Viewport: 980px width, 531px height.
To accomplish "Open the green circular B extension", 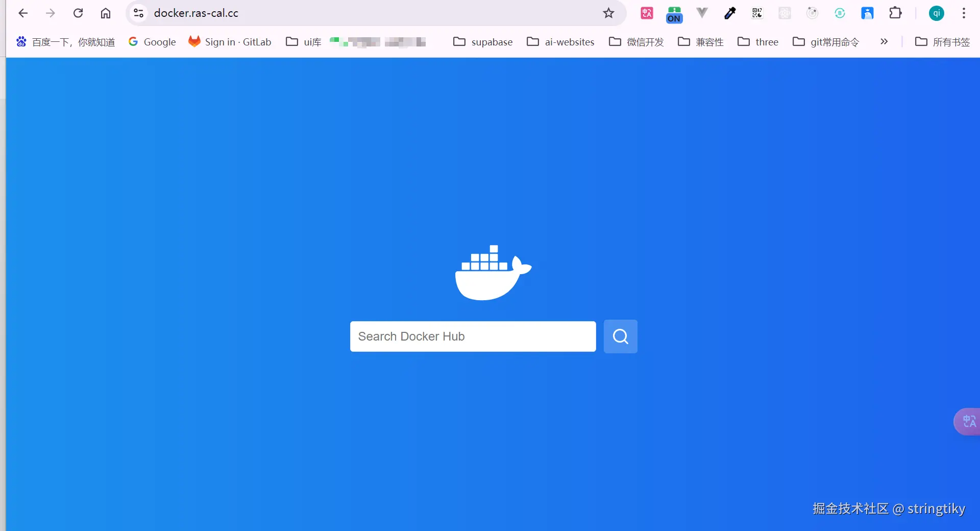I will (840, 13).
